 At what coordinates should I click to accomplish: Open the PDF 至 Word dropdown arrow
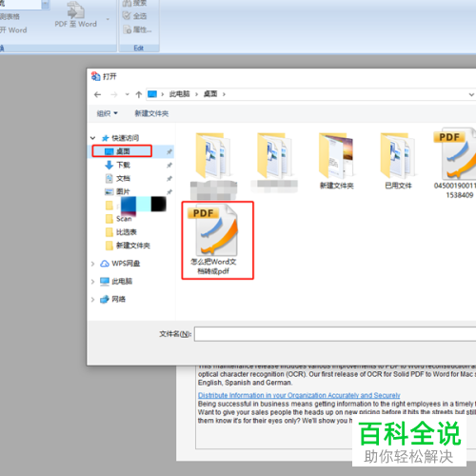pos(108,20)
